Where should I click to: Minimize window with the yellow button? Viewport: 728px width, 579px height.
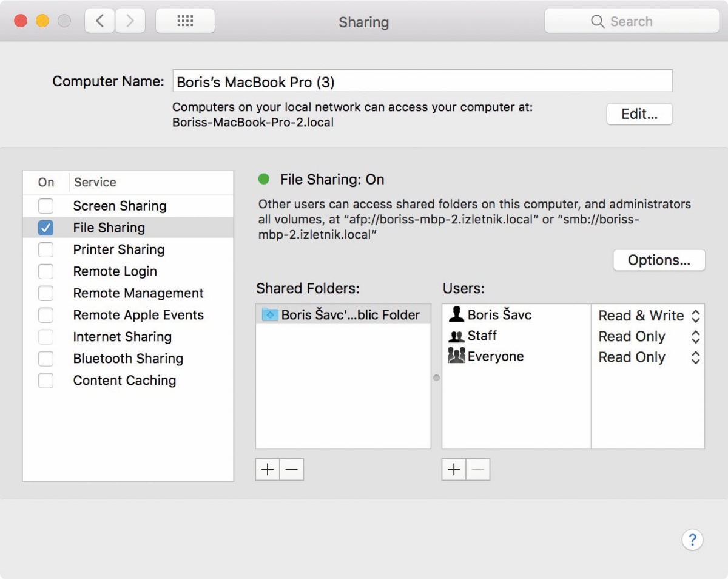tap(42, 21)
